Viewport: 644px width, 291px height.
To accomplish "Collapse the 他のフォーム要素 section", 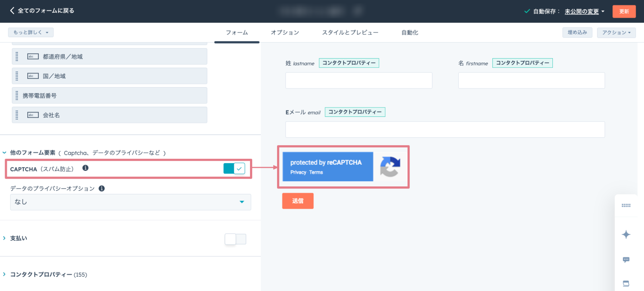I will pyautogui.click(x=5, y=153).
